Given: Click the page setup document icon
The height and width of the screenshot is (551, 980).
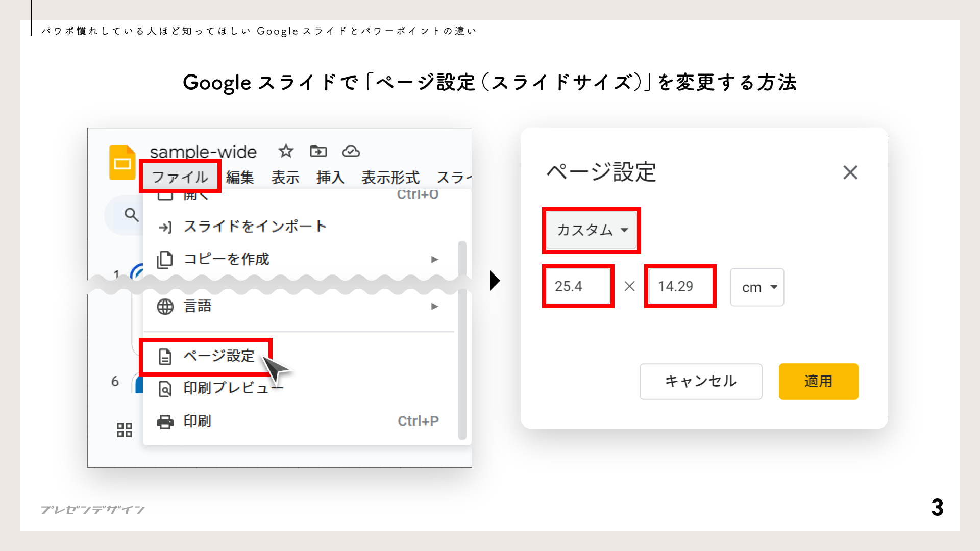Looking at the screenshot, I should [x=165, y=357].
